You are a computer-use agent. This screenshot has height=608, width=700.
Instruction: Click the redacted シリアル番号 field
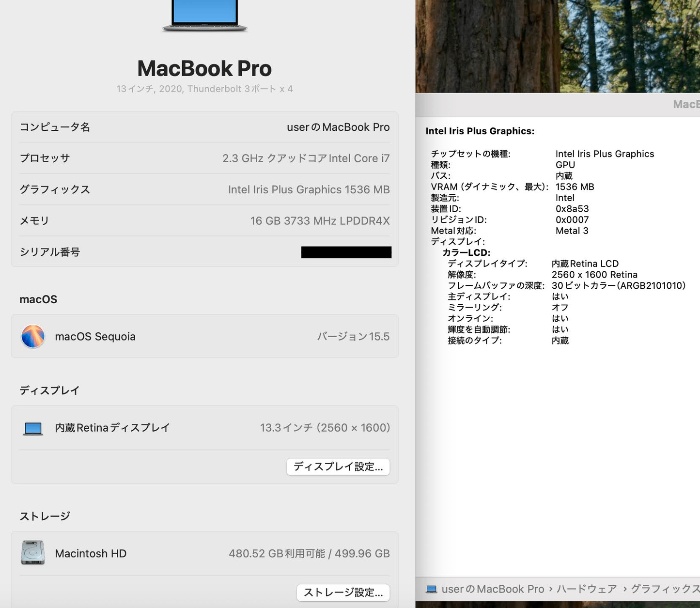point(346,252)
